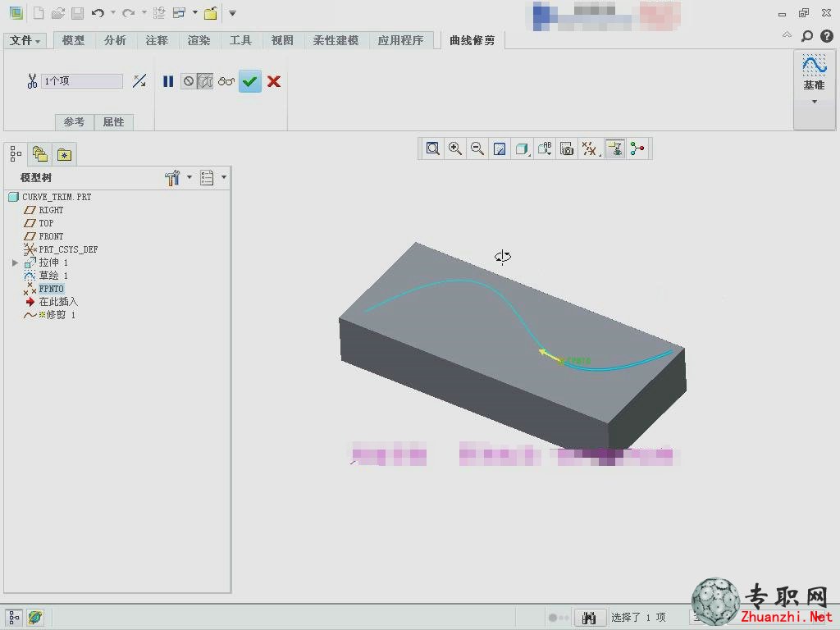The image size is (840, 630).
Task: Switch to the 模型 ribbon tab
Action: point(73,40)
